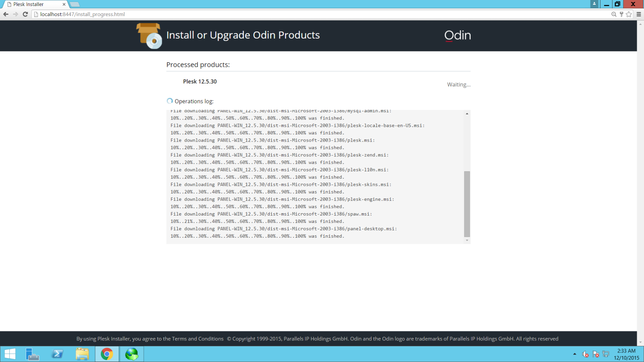
Task: Open a new browser tab
Action: [75, 4]
